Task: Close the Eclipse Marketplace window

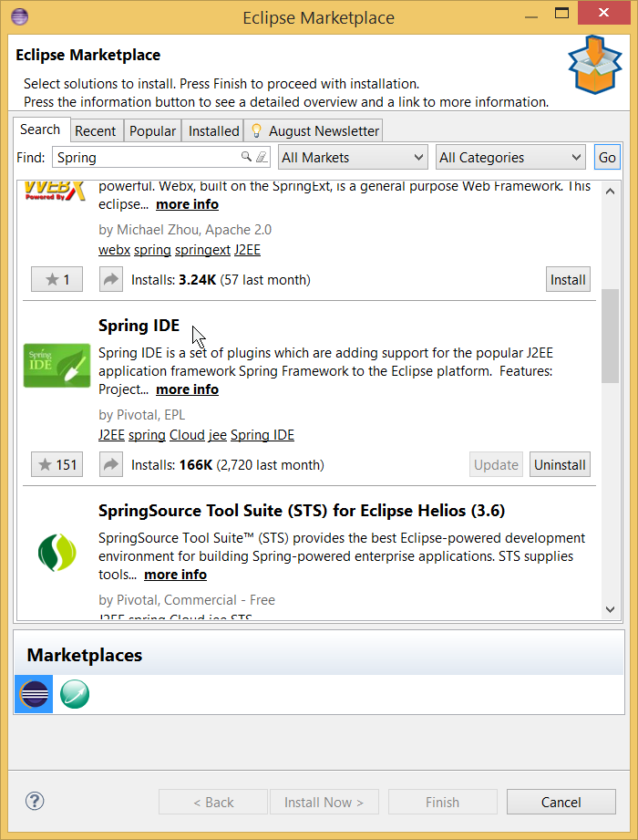Action: click(603, 13)
